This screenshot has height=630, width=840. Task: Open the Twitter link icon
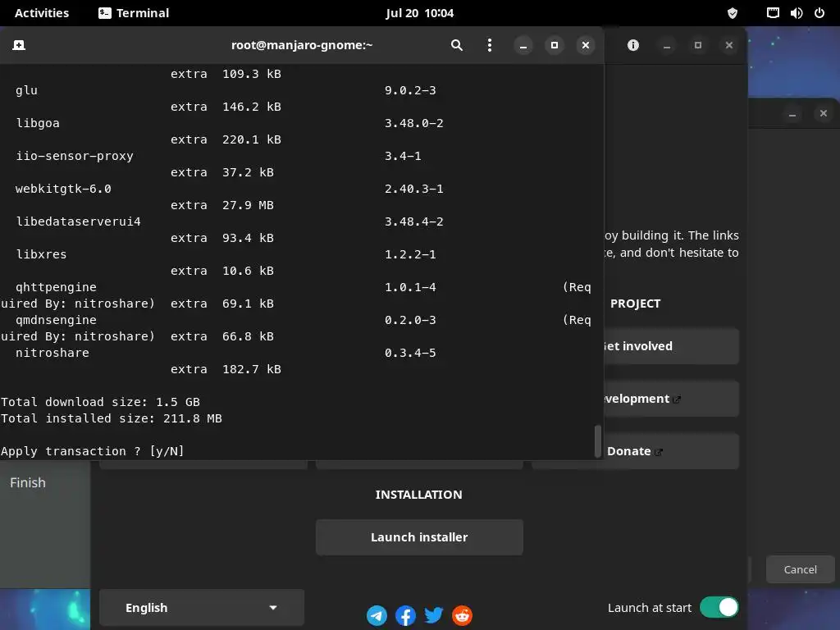pos(434,615)
